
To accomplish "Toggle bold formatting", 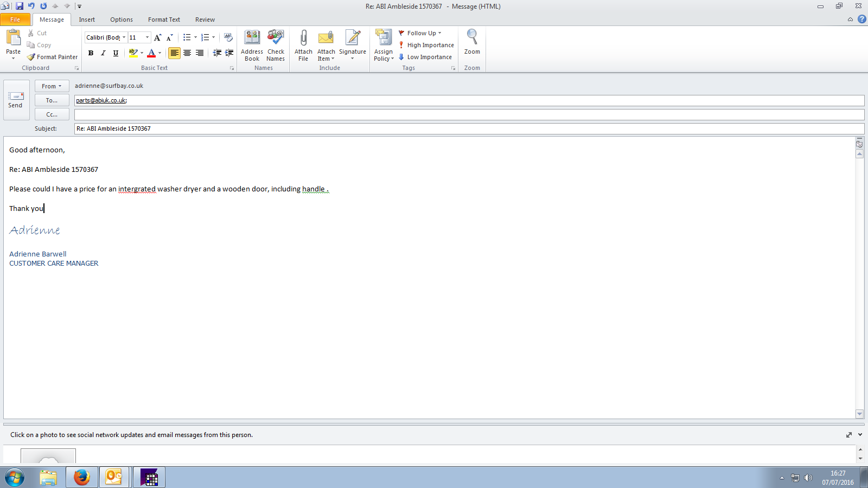I will click(x=91, y=53).
